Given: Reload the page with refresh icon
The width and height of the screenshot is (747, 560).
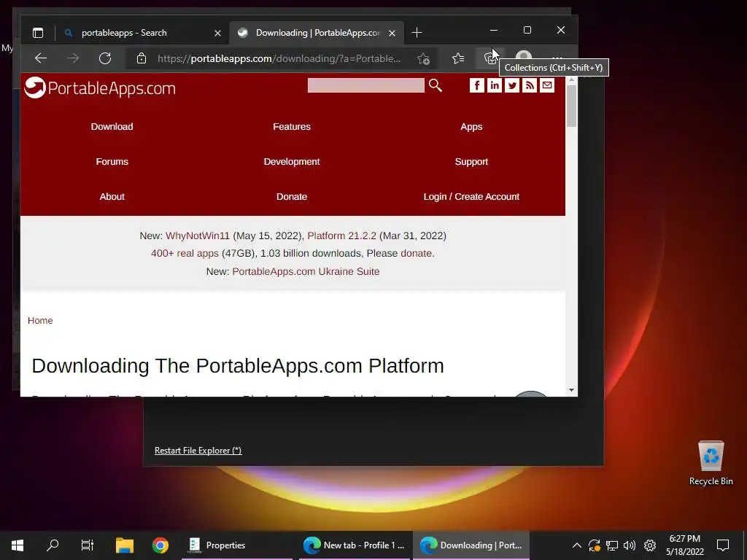Looking at the screenshot, I should tap(105, 58).
